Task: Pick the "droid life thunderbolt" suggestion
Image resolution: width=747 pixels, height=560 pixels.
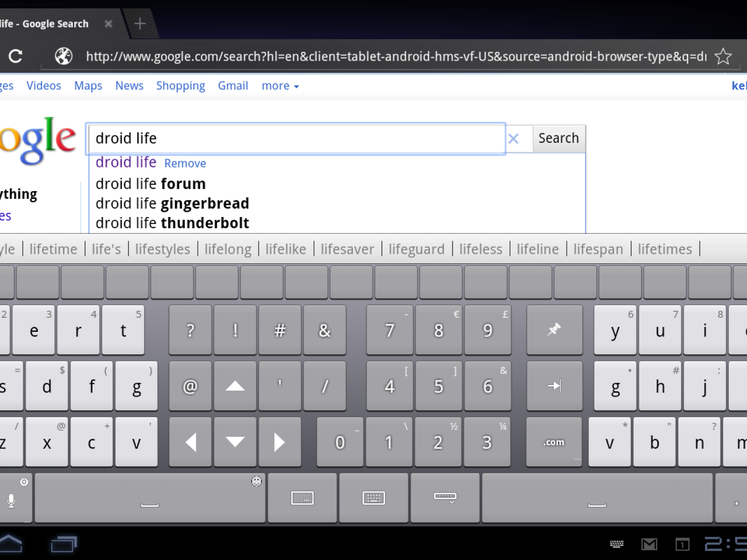Action: [172, 223]
